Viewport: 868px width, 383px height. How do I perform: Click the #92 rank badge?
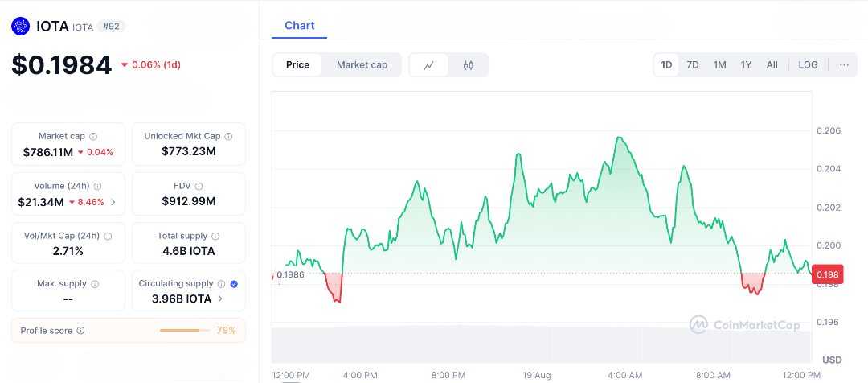tap(111, 27)
